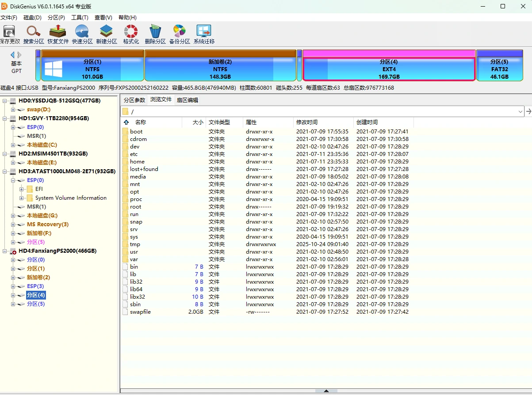Image resolution: width=532 pixels, height=395 pixels.
Task: Create a partition using 新建分区 icon
Action: (x=106, y=34)
